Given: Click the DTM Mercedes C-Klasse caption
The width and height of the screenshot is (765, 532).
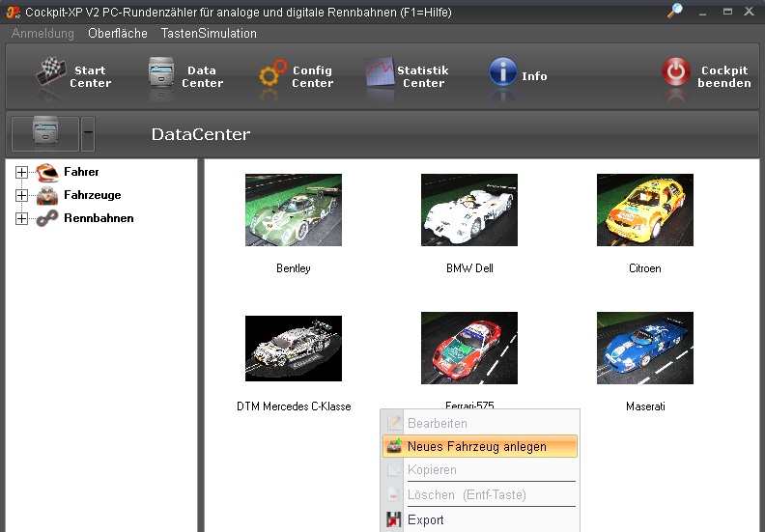Looking at the screenshot, I should click(294, 406).
